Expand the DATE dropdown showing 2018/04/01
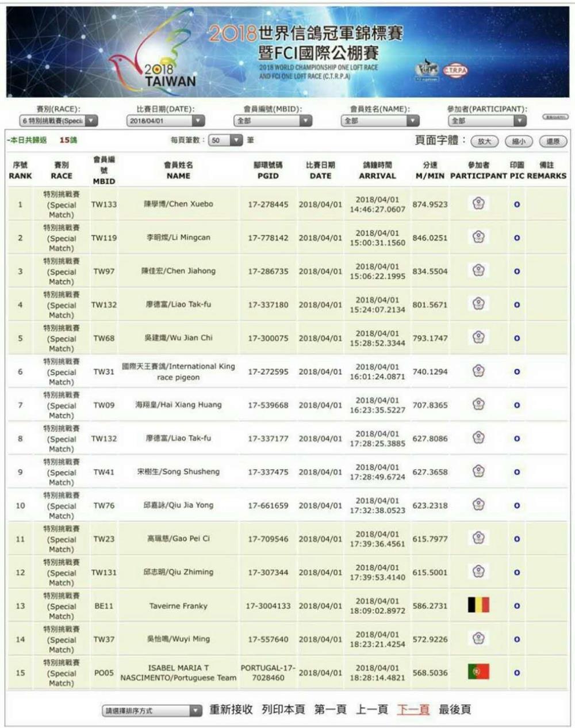Screen dimensions: 575x728 tap(166, 121)
